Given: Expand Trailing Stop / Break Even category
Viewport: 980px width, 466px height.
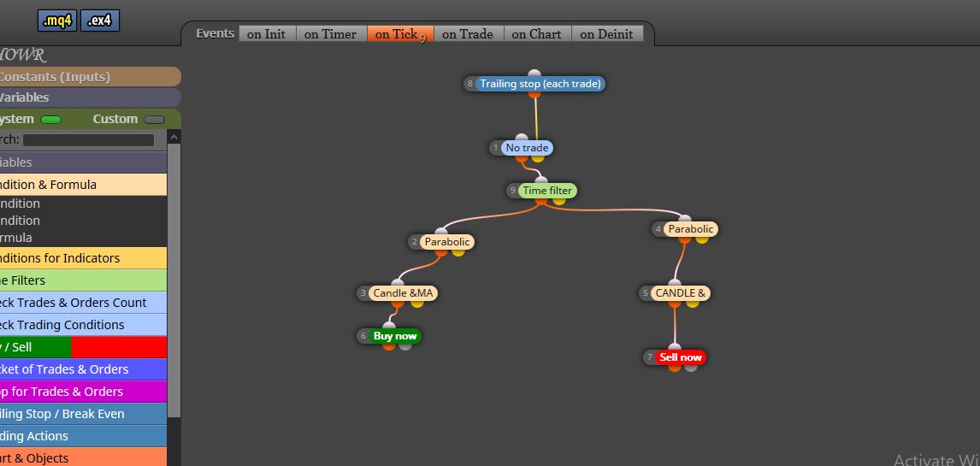Looking at the screenshot, I should [x=83, y=414].
